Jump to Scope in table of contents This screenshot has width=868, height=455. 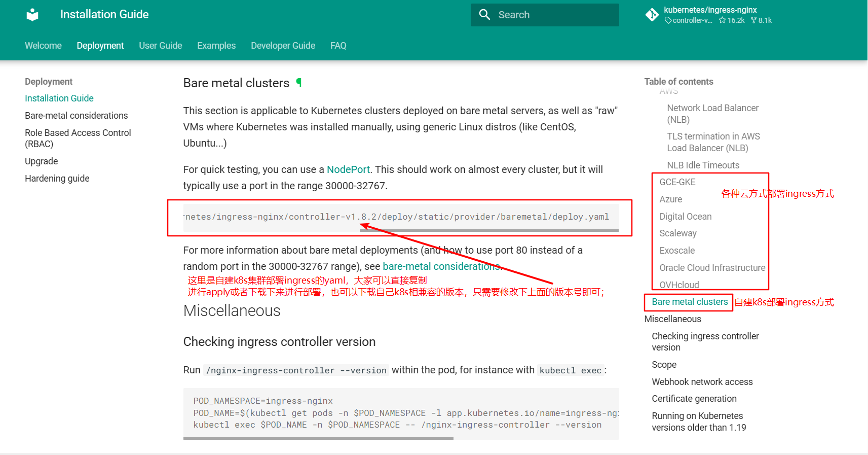[664, 365]
